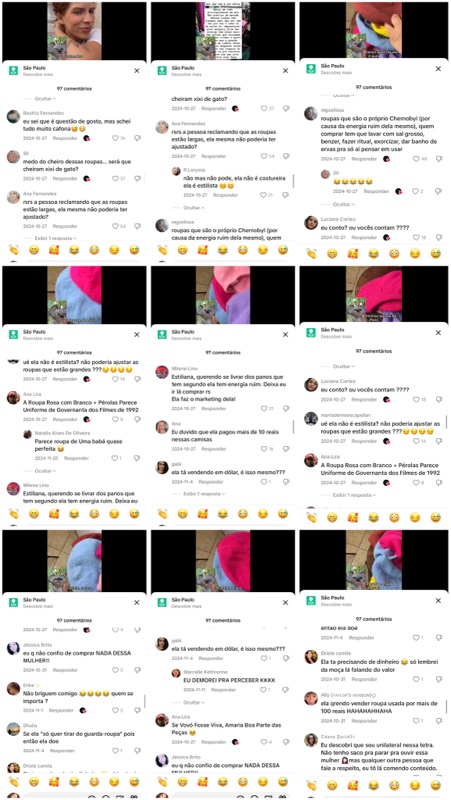Collapse "Ocultar" under Natalia Alves De Oliveira's reply
This screenshot has width=451, height=800.
coord(45,471)
